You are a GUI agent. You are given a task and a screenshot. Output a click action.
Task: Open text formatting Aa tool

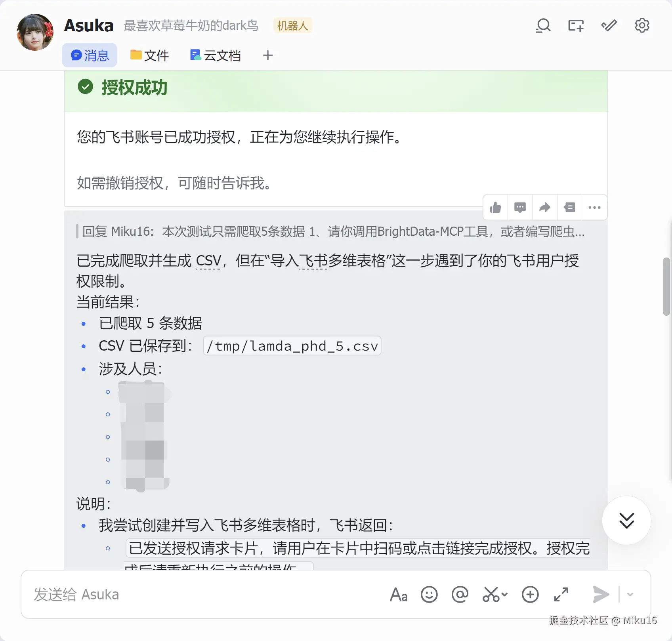coord(399,595)
